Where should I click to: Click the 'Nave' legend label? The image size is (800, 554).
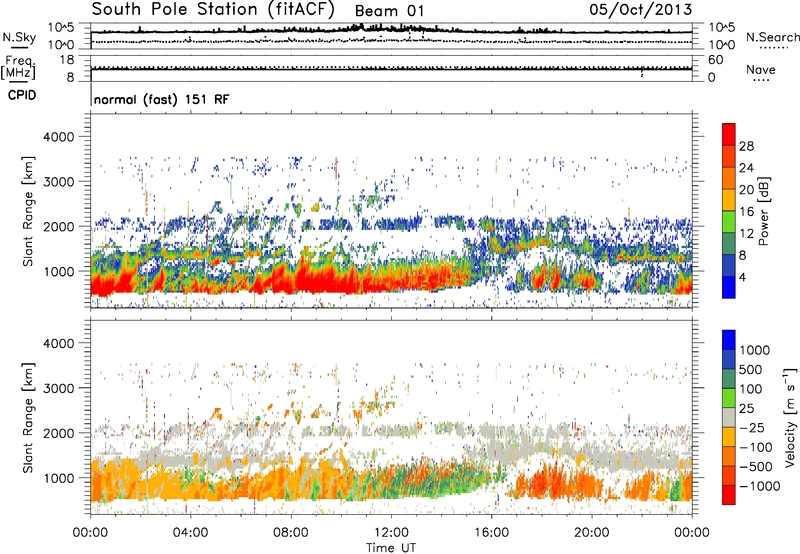click(761, 70)
